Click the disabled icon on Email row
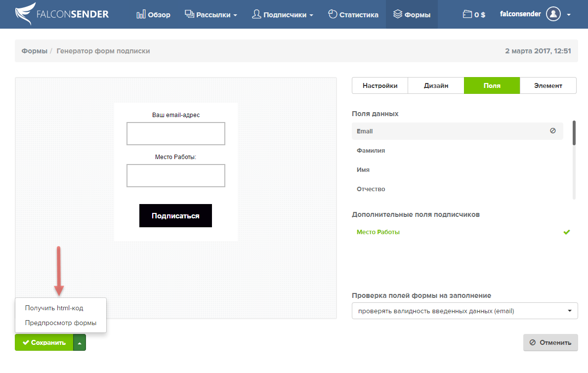This screenshot has height=373, width=588. [553, 131]
